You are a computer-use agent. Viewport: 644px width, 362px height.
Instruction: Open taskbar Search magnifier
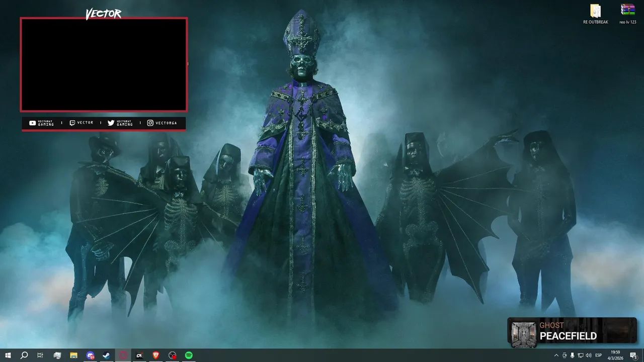(24, 355)
